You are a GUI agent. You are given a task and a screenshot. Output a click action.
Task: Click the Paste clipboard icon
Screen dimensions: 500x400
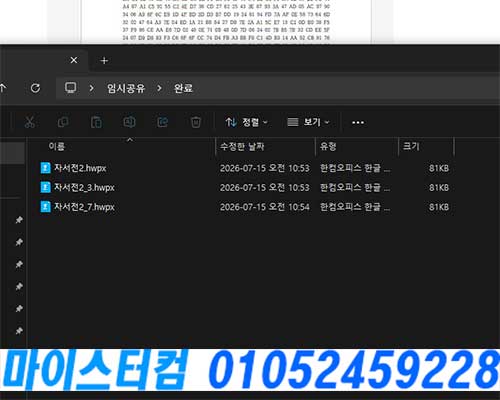[x=96, y=122]
